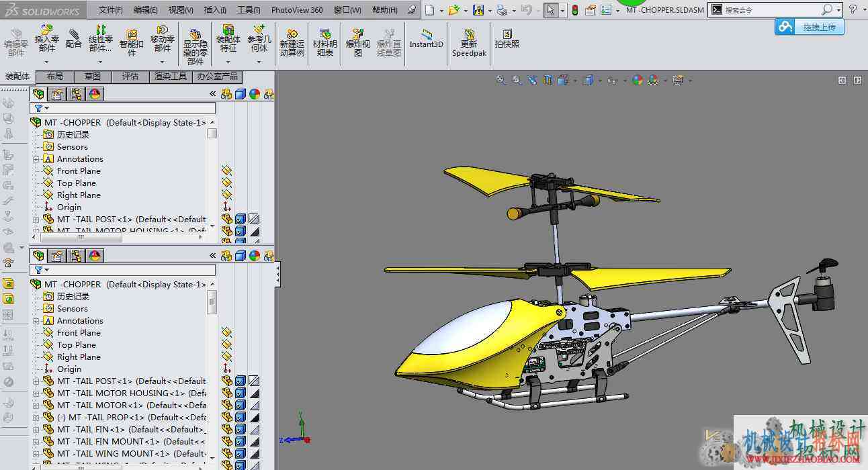This screenshot has height=470, width=868.
Task: Click the appearance color ball in upper panel header
Action: click(255, 94)
